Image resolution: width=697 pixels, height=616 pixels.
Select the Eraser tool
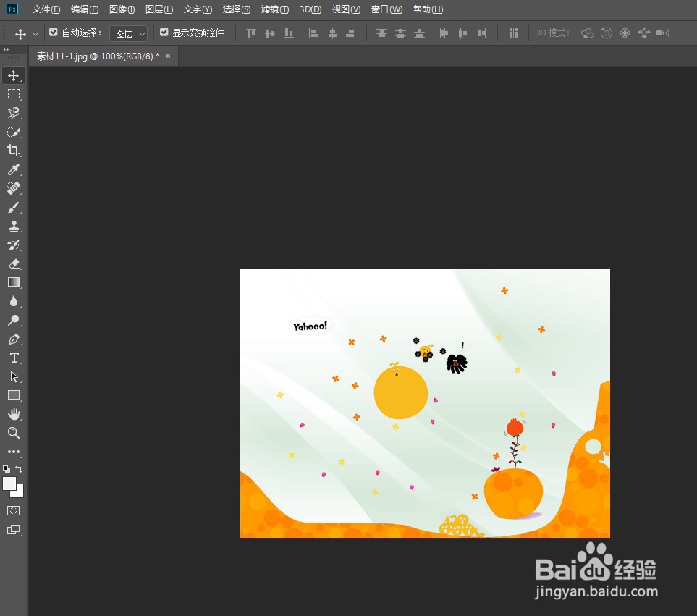click(x=13, y=264)
